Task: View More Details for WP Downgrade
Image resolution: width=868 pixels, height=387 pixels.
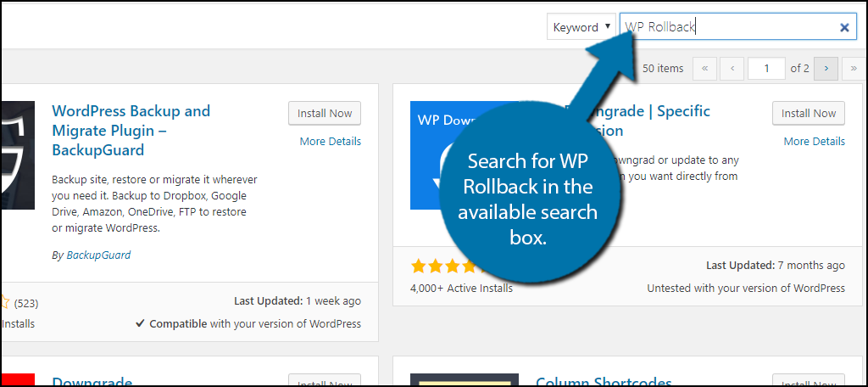Action: (815, 142)
